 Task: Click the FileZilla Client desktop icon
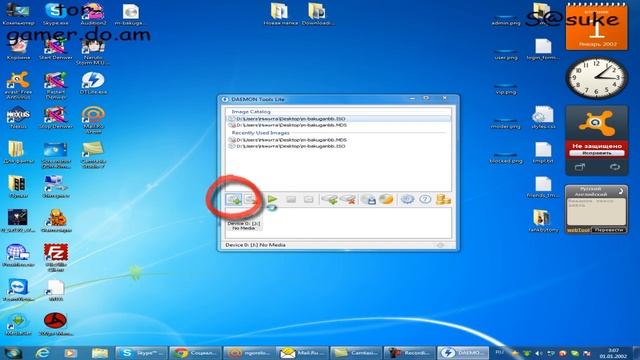click(56, 257)
